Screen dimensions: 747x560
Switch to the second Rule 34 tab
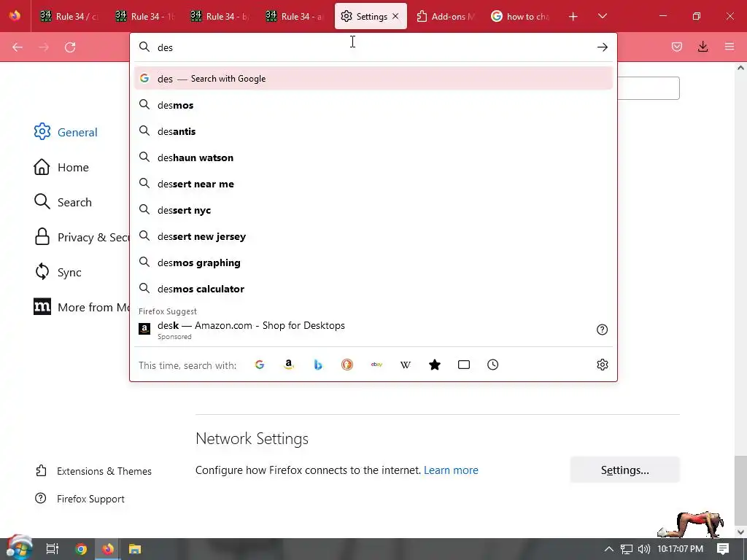(145, 16)
